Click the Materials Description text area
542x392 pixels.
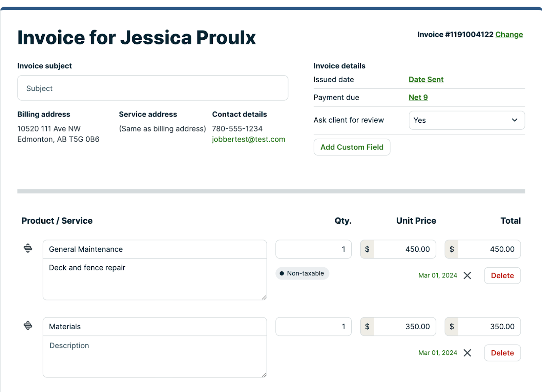[154, 356]
